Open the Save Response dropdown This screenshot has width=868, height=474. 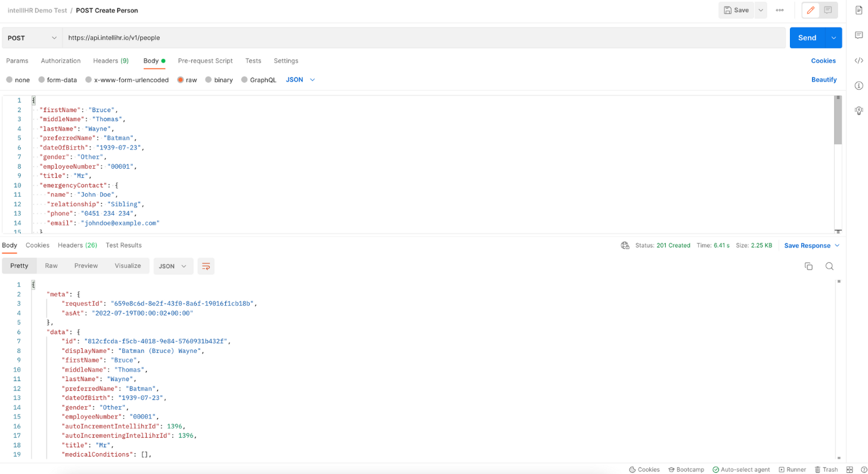click(x=812, y=246)
